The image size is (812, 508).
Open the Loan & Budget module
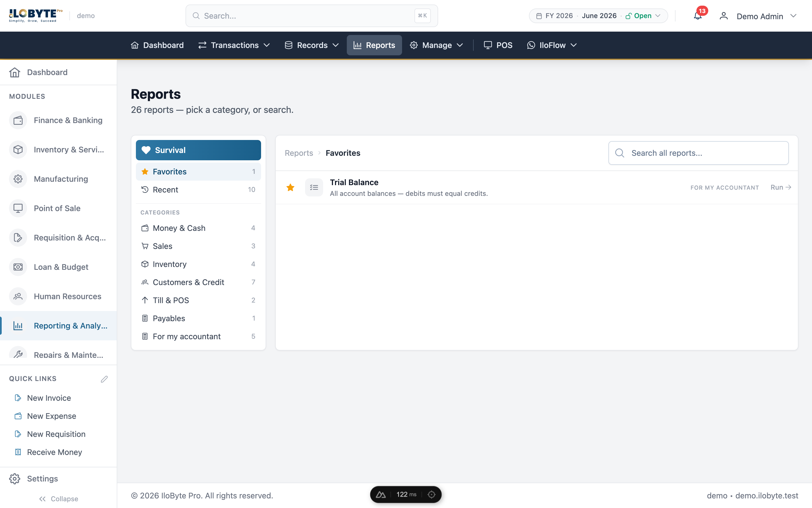58,267
